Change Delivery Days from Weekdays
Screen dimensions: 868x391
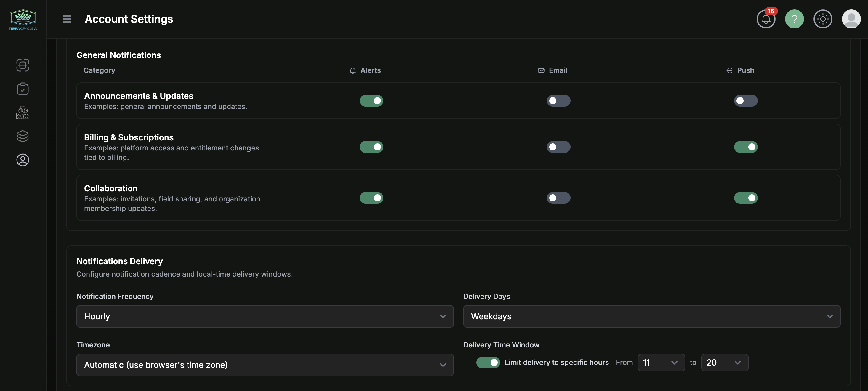652,316
